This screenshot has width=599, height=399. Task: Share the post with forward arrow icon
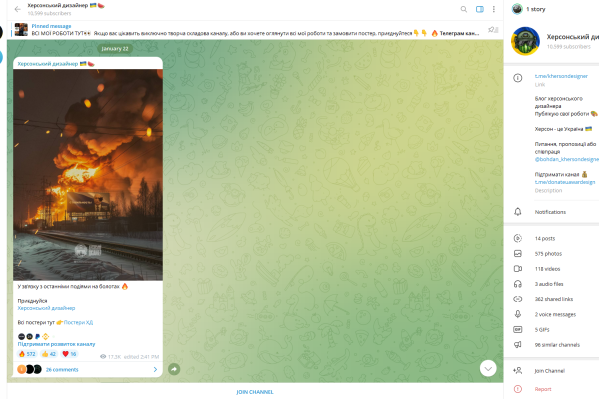click(174, 369)
